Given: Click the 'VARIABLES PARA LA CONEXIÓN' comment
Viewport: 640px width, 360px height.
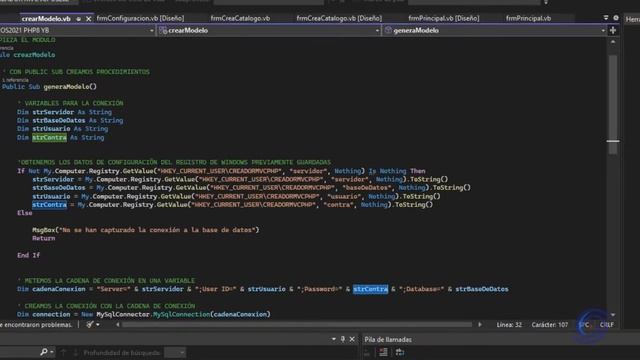Looking at the screenshot, I should coord(70,104).
